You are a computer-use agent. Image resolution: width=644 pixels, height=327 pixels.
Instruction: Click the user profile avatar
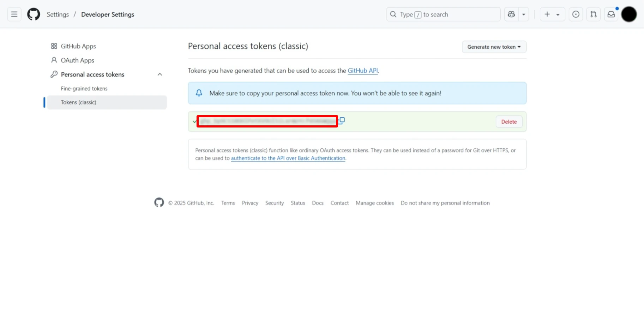(x=629, y=14)
